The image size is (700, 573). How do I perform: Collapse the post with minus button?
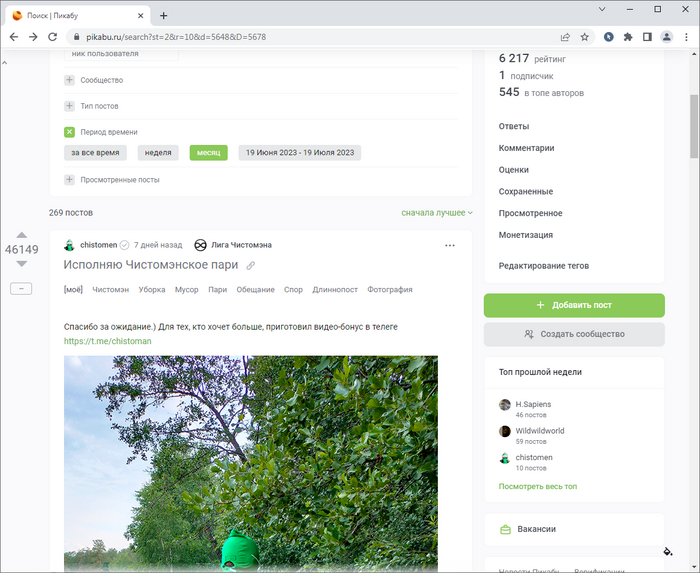(x=21, y=289)
